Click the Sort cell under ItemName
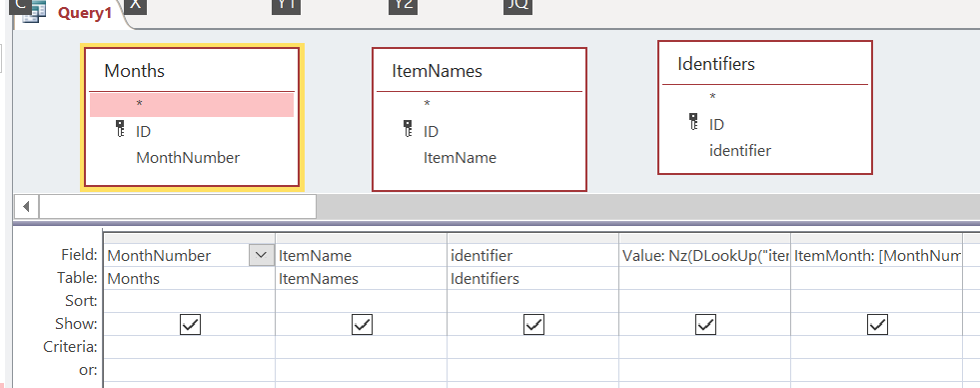Screen dimensions: 980x388 [362, 301]
